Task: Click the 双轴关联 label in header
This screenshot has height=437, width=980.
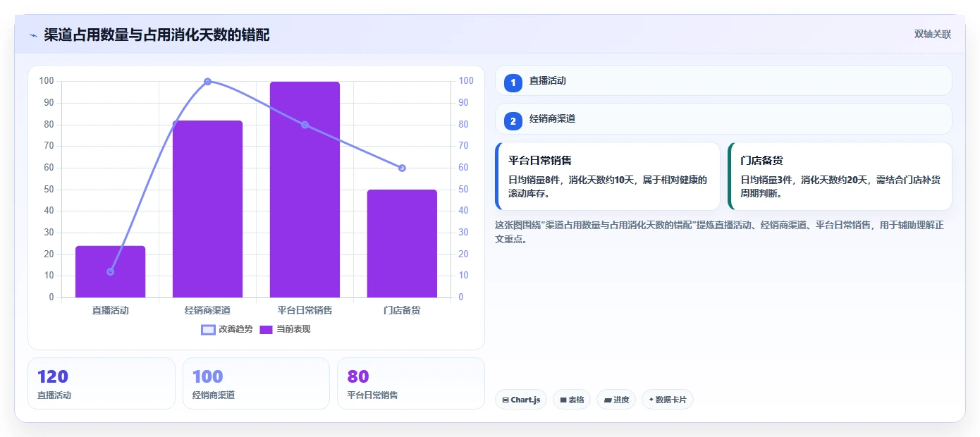Action: coord(933,35)
